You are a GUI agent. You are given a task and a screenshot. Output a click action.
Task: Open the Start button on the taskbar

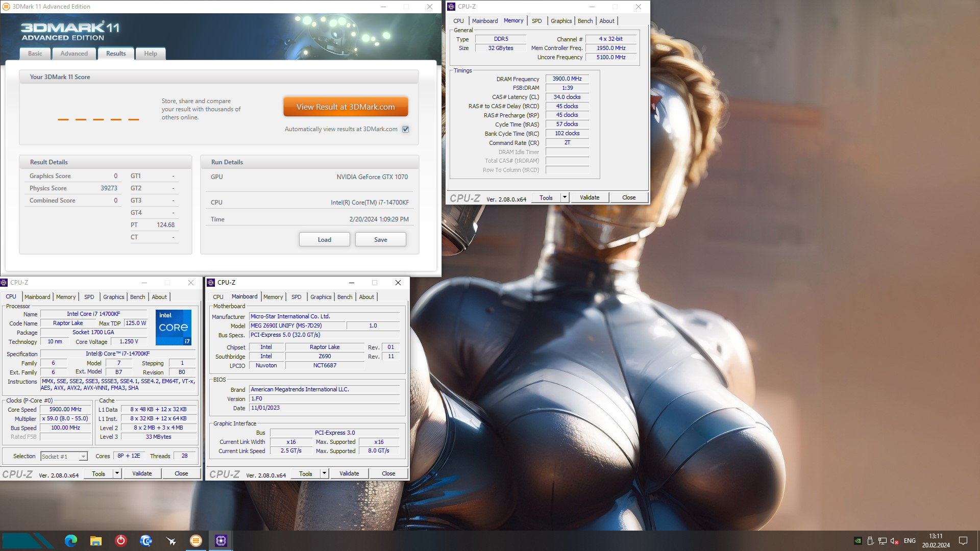[x=28, y=541]
